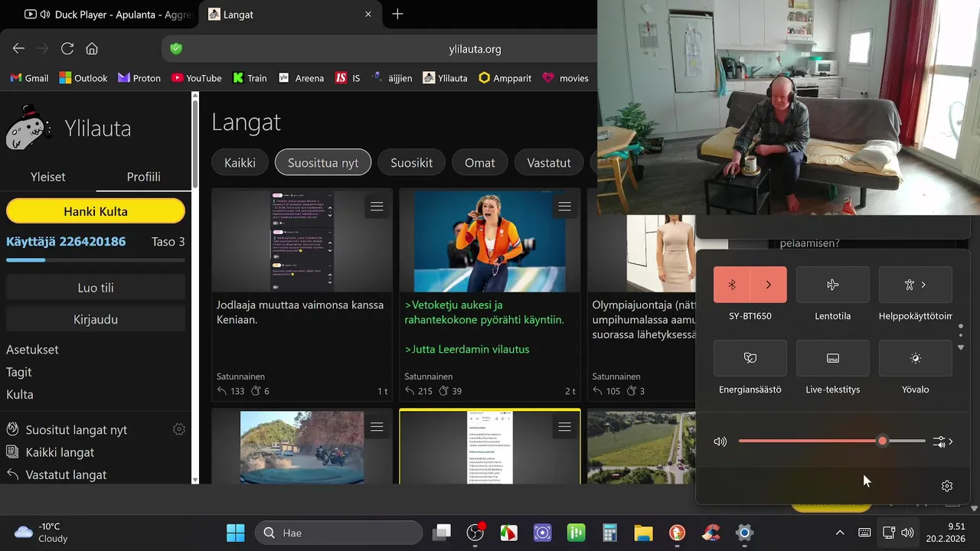
Task: Select Kaikki filter chip
Action: tap(240, 162)
